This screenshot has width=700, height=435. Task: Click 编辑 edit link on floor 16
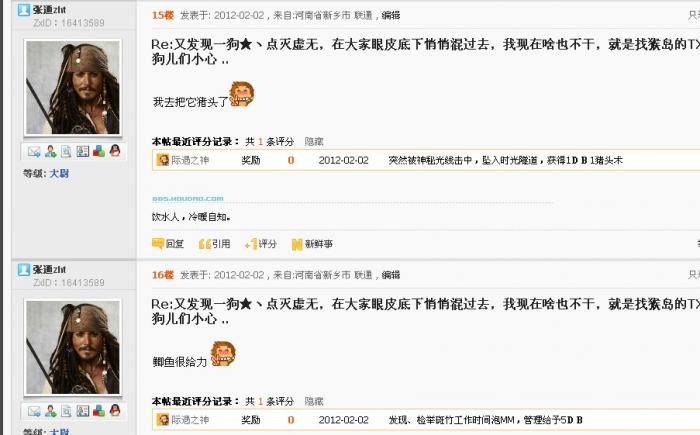click(391, 275)
